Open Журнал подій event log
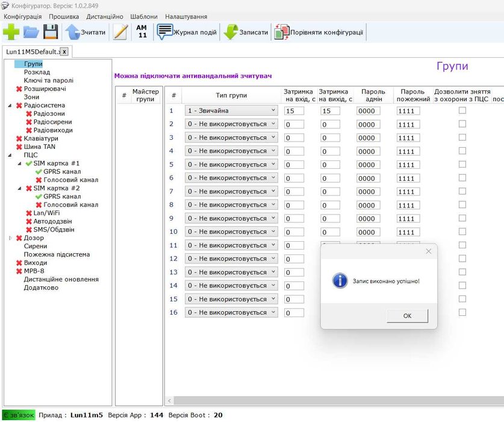The image size is (504, 422). 187,33
